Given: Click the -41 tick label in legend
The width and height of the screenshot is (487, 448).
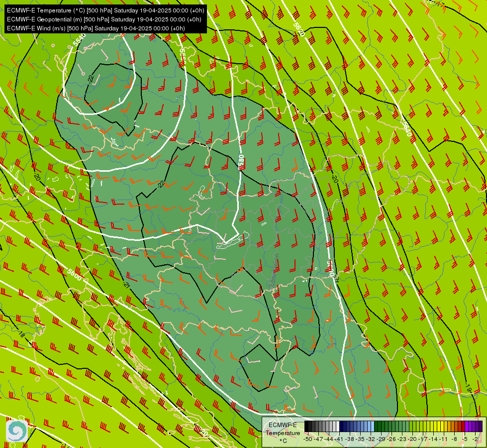Looking at the screenshot, I should [x=339, y=439].
